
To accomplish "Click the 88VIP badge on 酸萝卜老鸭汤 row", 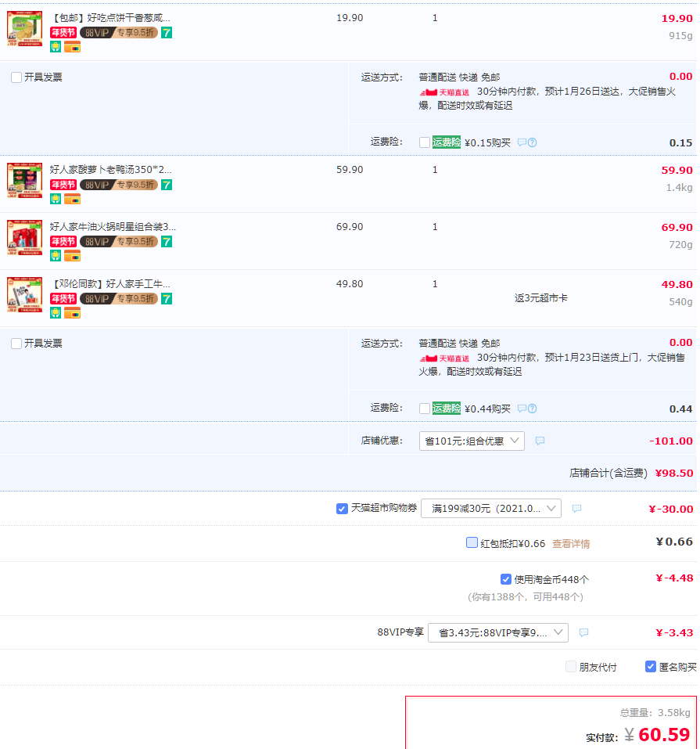I will tap(119, 185).
